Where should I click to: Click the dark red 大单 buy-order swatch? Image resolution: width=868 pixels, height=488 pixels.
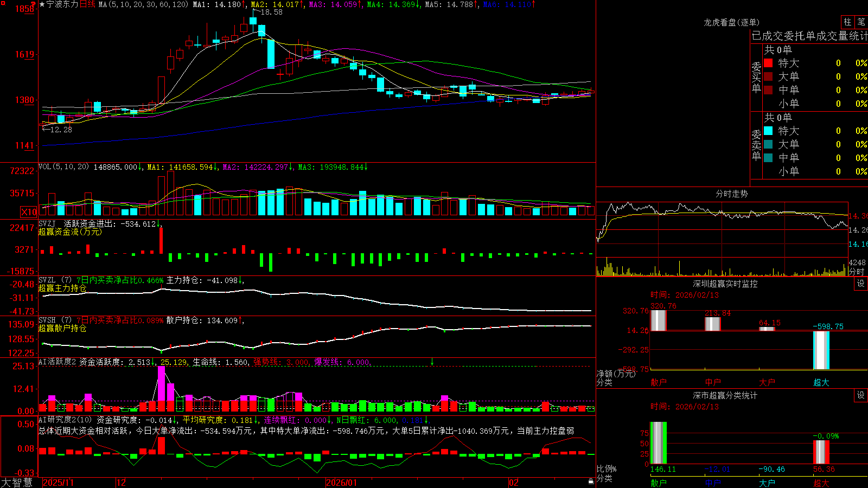point(768,76)
